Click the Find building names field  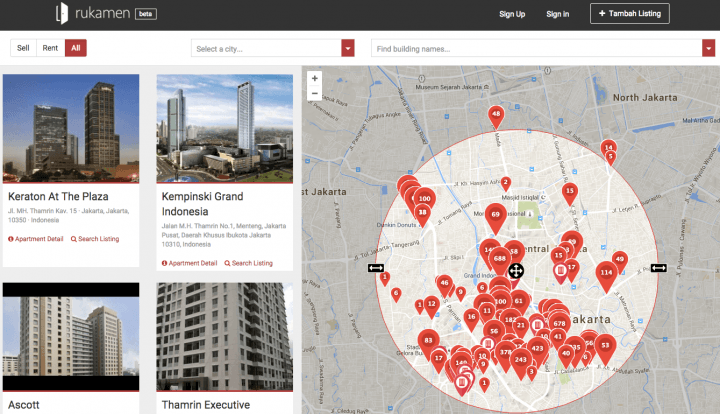536,48
